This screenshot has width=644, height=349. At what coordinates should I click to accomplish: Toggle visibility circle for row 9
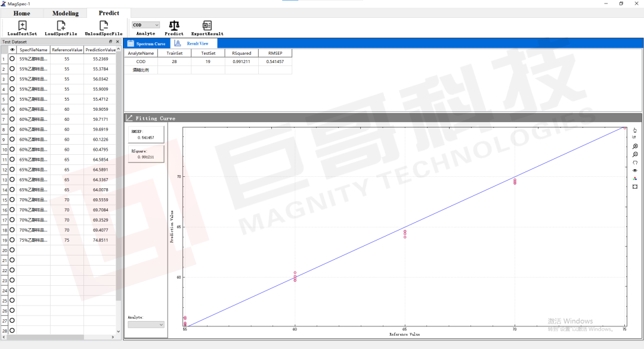point(13,139)
